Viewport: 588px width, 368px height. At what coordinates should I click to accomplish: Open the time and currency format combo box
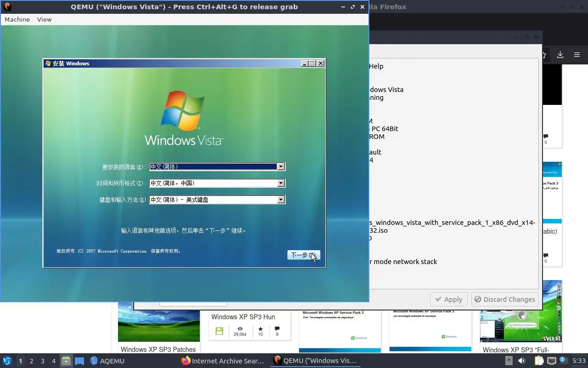[x=217, y=183]
